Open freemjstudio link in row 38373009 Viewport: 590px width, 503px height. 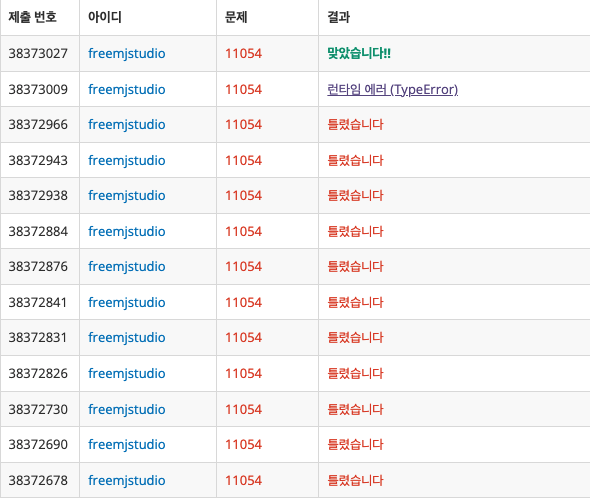[x=126, y=90]
